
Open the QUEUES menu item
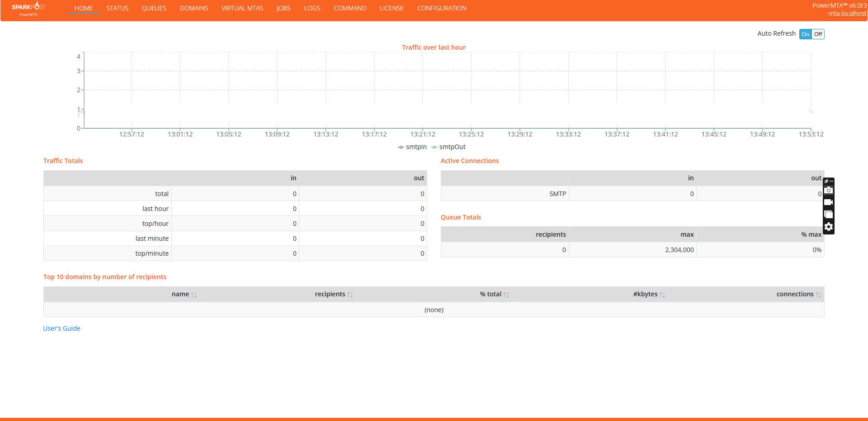[x=154, y=8]
